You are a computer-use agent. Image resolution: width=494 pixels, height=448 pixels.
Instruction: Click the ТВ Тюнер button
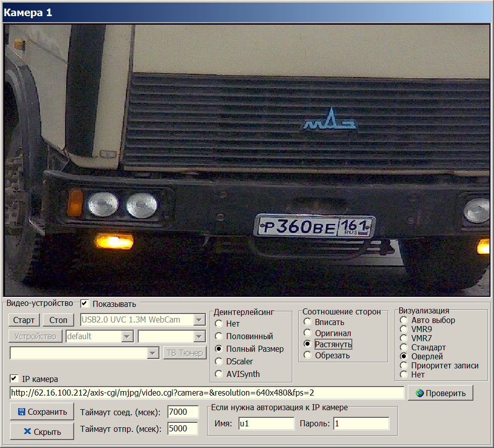coord(185,353)
